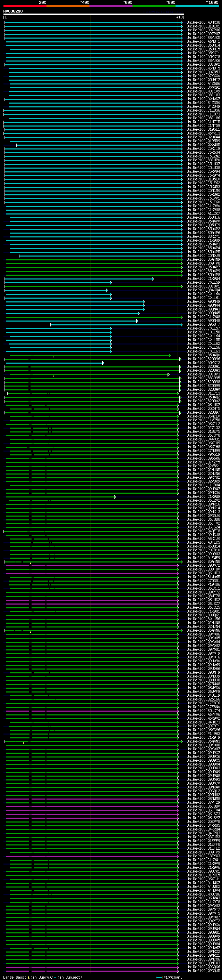Select the UniRef100_Q0Z853 label

point(203,72)
